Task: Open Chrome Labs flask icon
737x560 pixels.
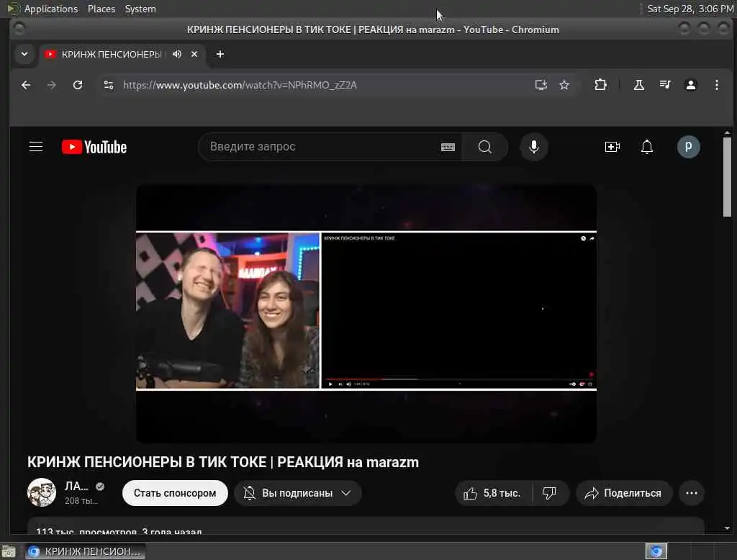Action: pos(639,85)
